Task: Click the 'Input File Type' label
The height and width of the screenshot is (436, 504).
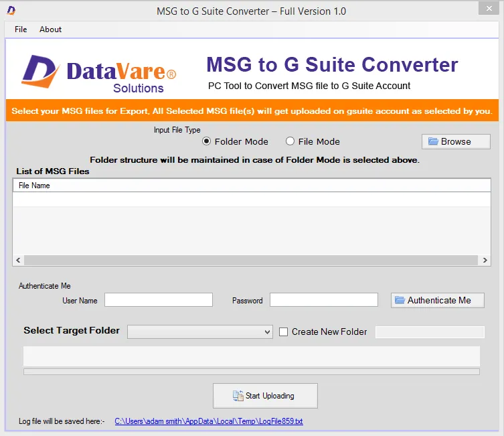Action: [x=177, y=130]
